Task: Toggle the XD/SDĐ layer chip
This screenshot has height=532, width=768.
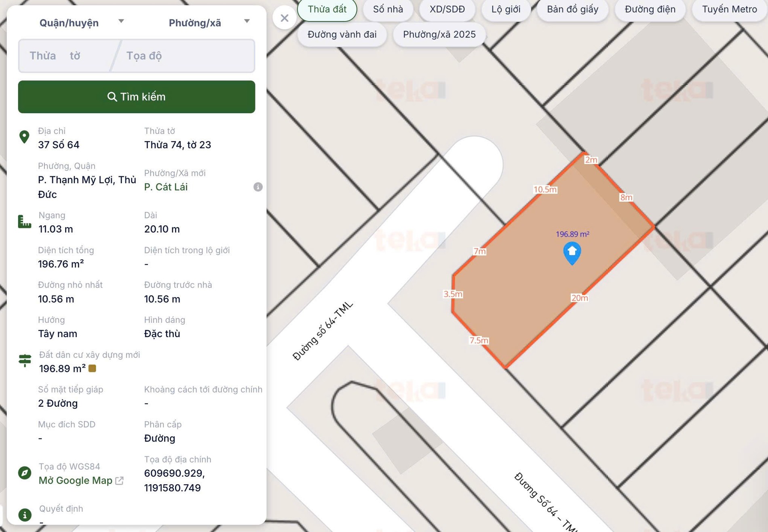Action: coord(447,9)
